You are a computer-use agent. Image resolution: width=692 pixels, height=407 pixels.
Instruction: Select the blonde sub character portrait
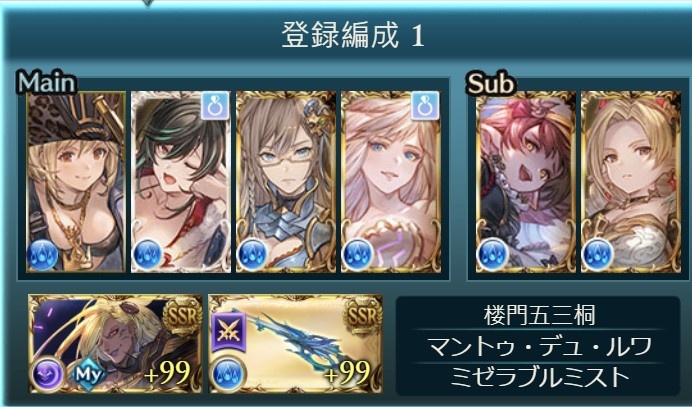[631, 181]
